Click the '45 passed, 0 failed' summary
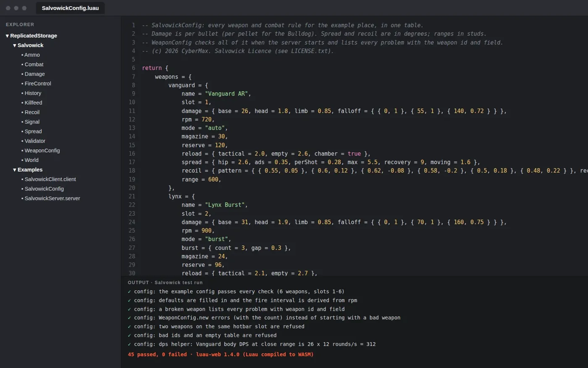 pos(220,355)
